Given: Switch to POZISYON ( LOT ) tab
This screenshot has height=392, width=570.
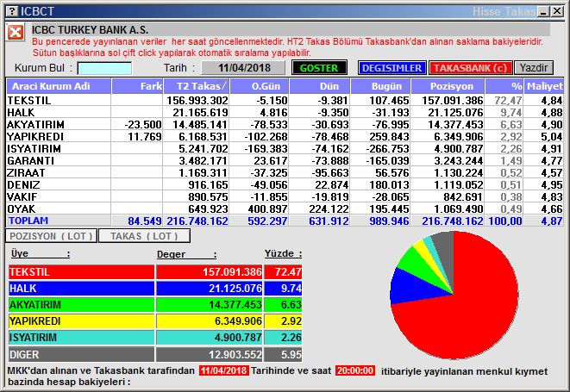Looking at the screenshot, I should click(51, 236).
